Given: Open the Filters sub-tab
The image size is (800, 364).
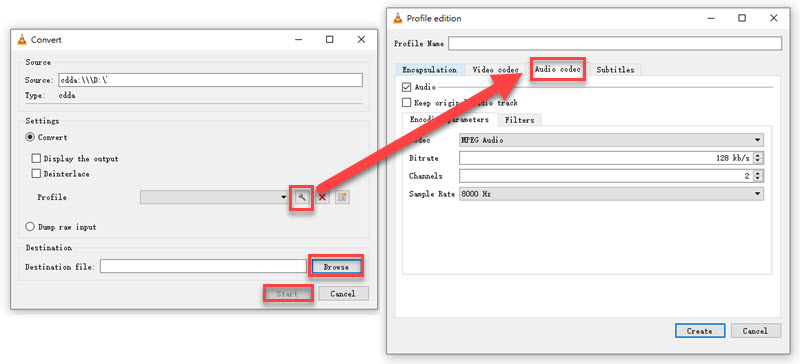Looking at the screenshot, I should click(519, 120).
